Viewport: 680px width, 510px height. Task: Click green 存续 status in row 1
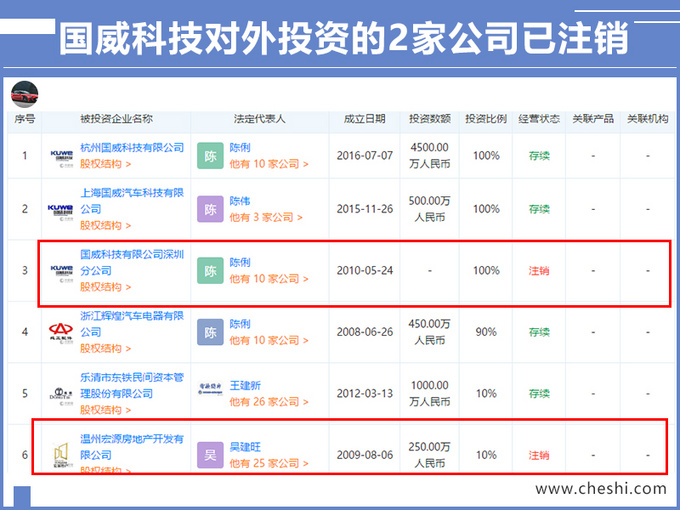(x=539, y=156)
